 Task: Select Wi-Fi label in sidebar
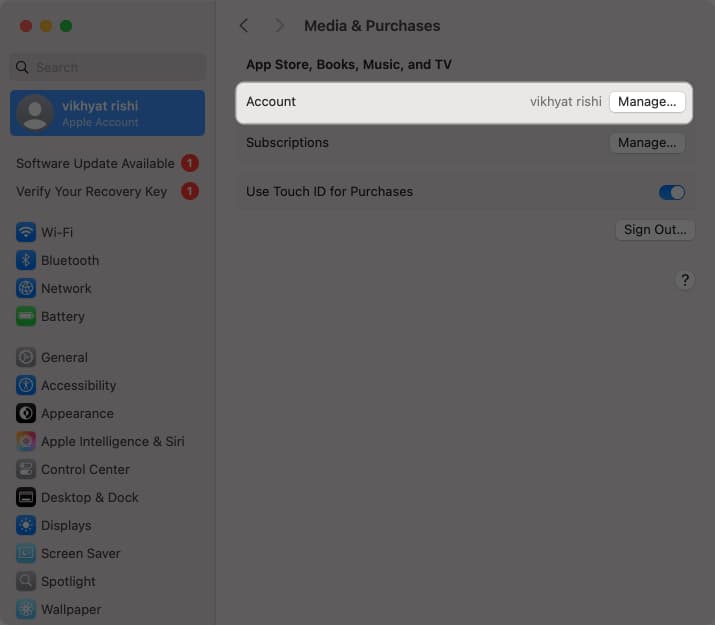point(57,232)
